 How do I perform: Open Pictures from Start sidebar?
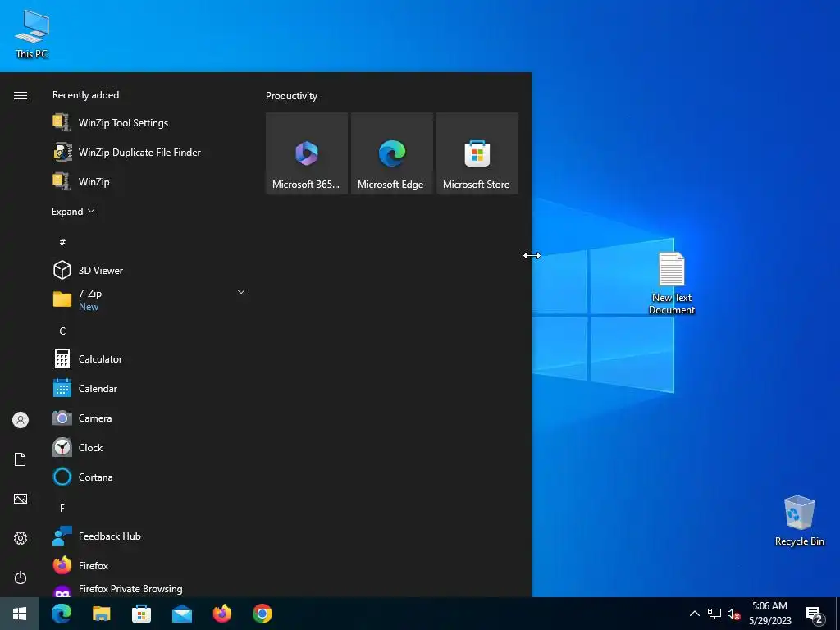[x=21, y=499]
